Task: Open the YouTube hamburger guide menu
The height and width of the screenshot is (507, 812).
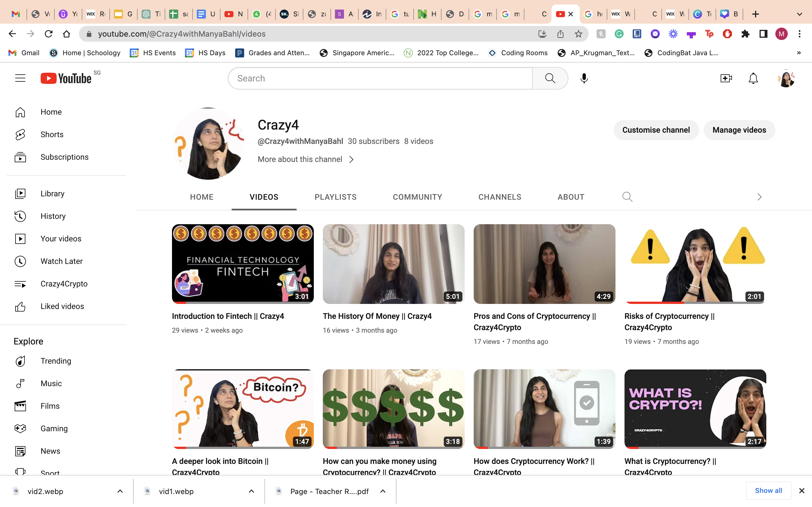Action: coord(20,78)
